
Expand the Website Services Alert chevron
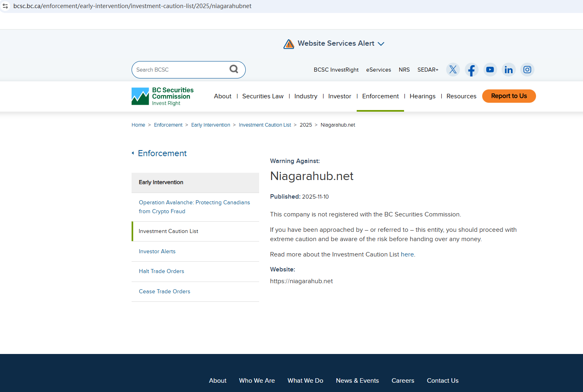click(381, 44)
